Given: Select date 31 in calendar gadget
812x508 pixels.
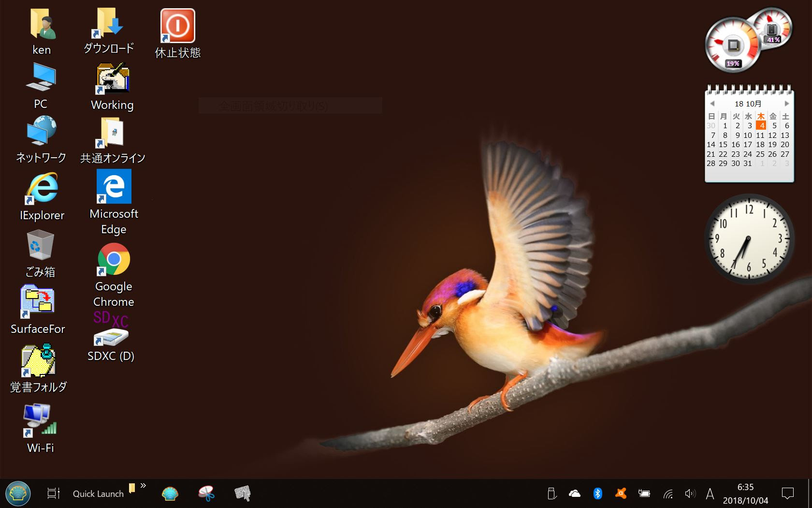Looking at the screenshot, I should click(x=748, y=163).
